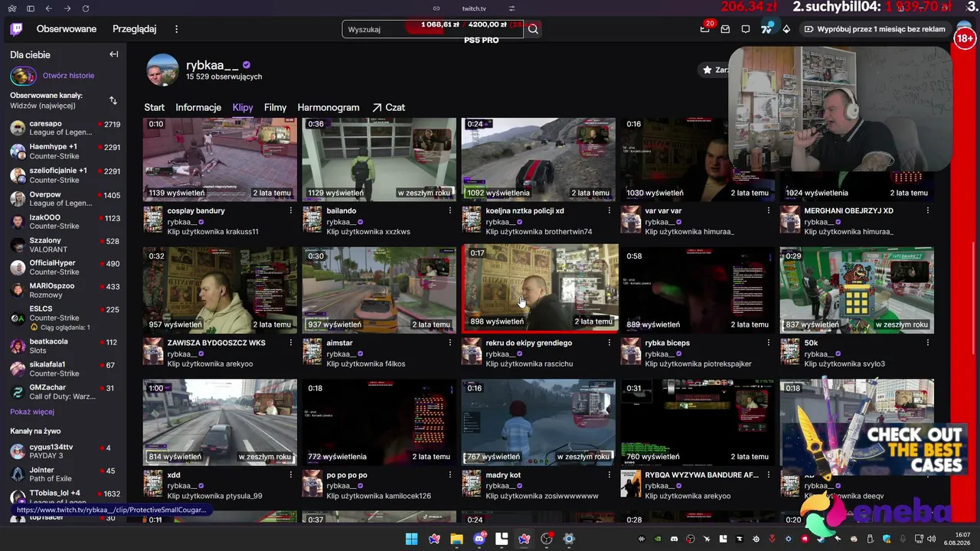Open the three-dot more menu in navbar
Screen dimensions: 980x551
176,29
